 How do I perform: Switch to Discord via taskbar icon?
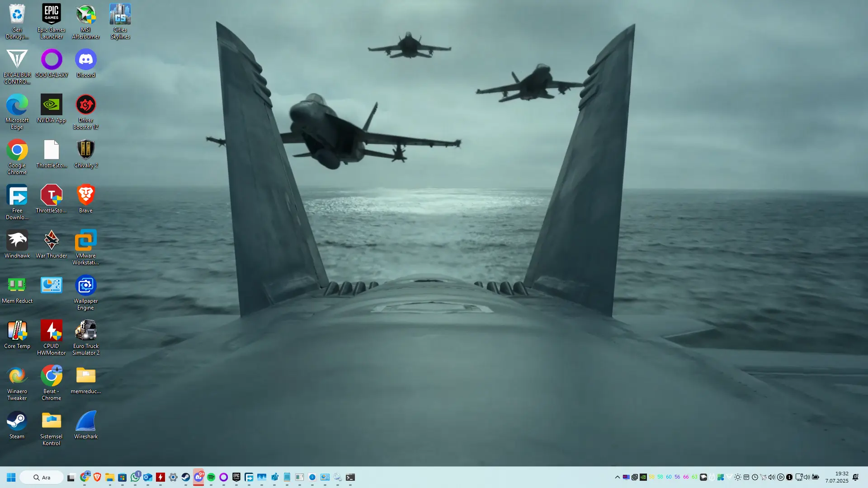click(x=198, y=477)
